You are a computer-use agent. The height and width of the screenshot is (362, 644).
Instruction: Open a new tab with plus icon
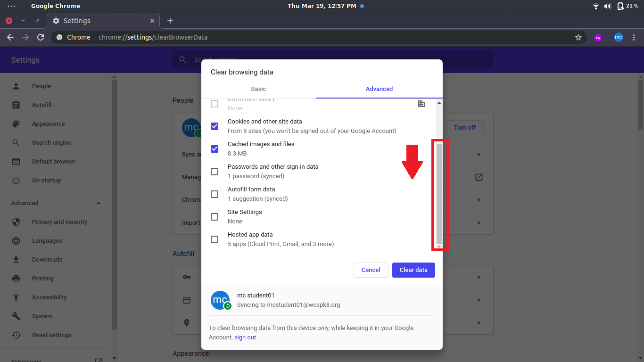pos(170,21)
